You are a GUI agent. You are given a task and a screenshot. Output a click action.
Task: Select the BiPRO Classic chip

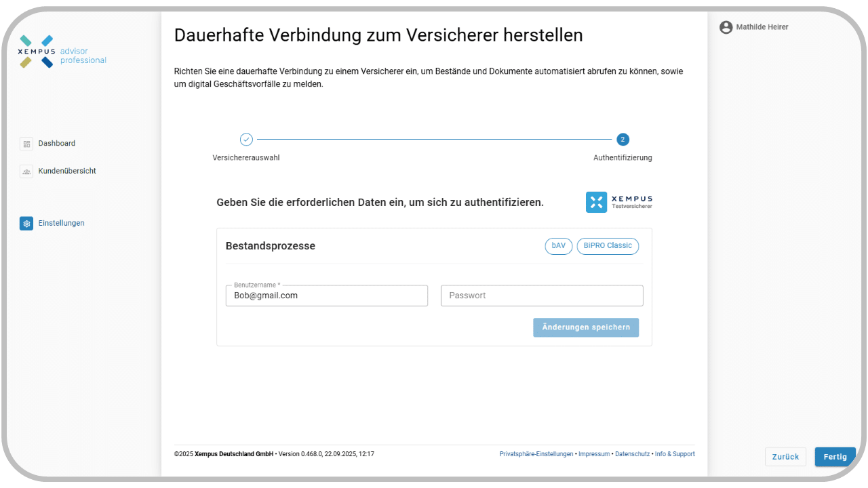(608, 246)
